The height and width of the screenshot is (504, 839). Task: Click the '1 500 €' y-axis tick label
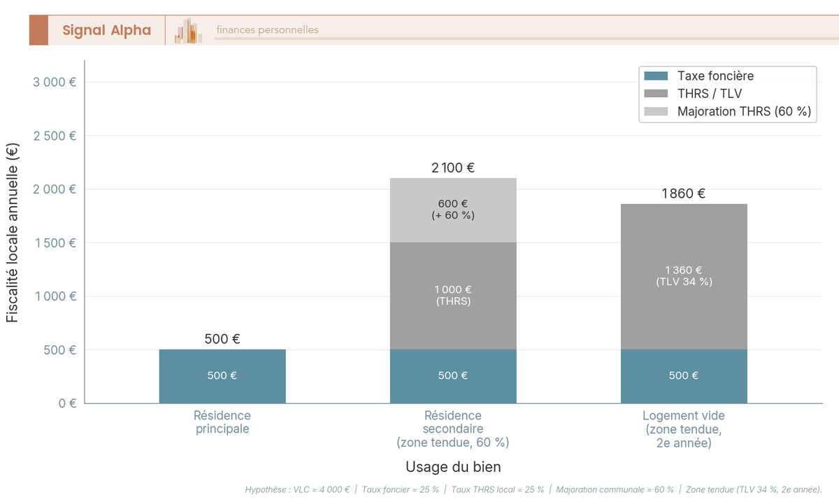[x=55, y=243]
